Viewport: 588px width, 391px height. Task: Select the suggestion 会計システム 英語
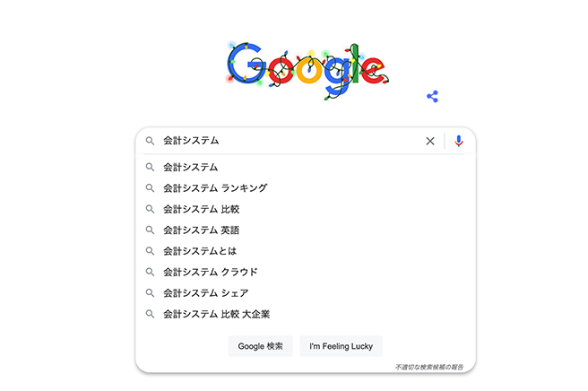202,230
